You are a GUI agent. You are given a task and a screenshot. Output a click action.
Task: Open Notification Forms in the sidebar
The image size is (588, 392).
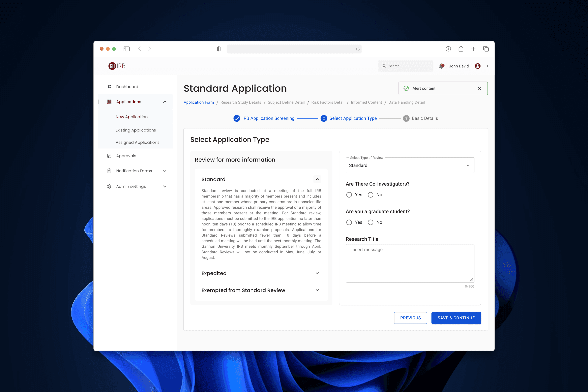[134, 171]
